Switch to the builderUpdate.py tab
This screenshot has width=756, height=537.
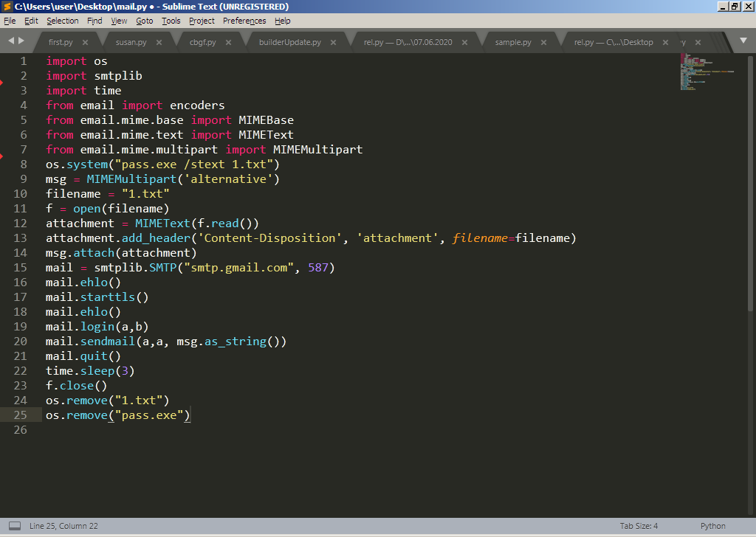[x=289, y=42]
